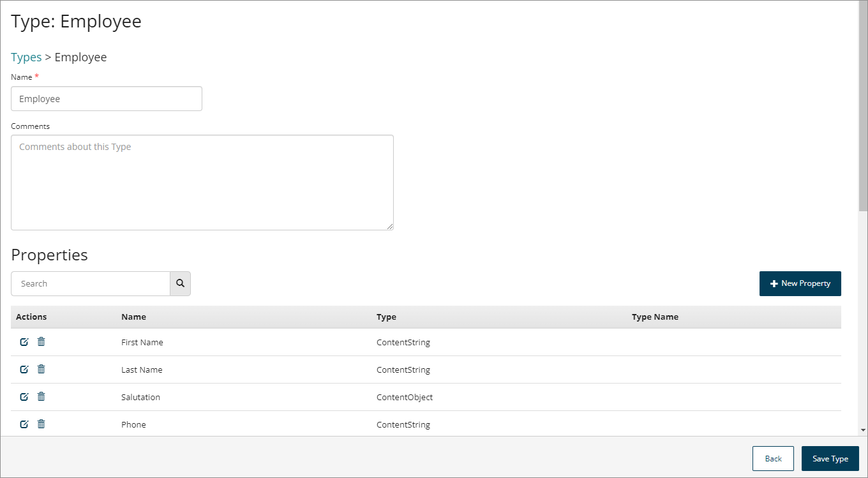Click the Type Name column header

tap(655, 317)
